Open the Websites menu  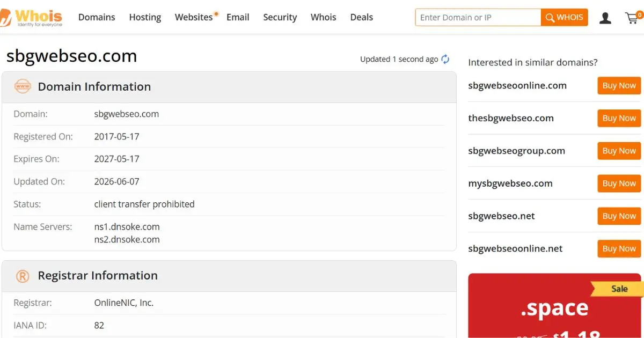pos(194,17)
